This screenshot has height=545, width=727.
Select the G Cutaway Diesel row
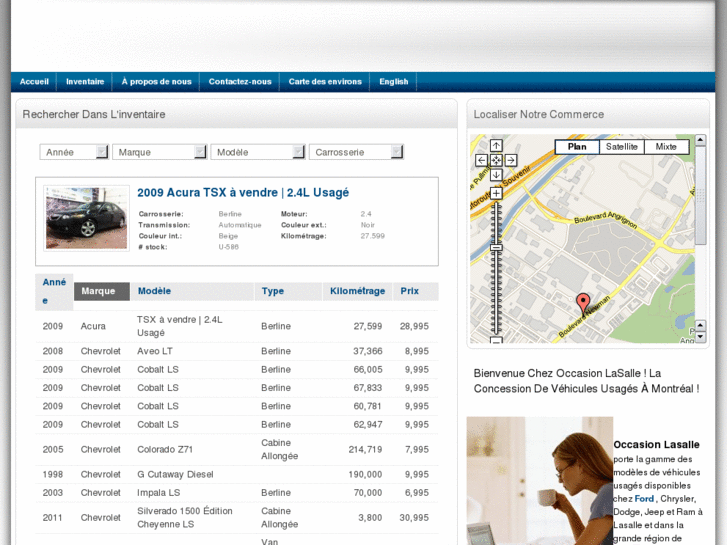[236, 474]
